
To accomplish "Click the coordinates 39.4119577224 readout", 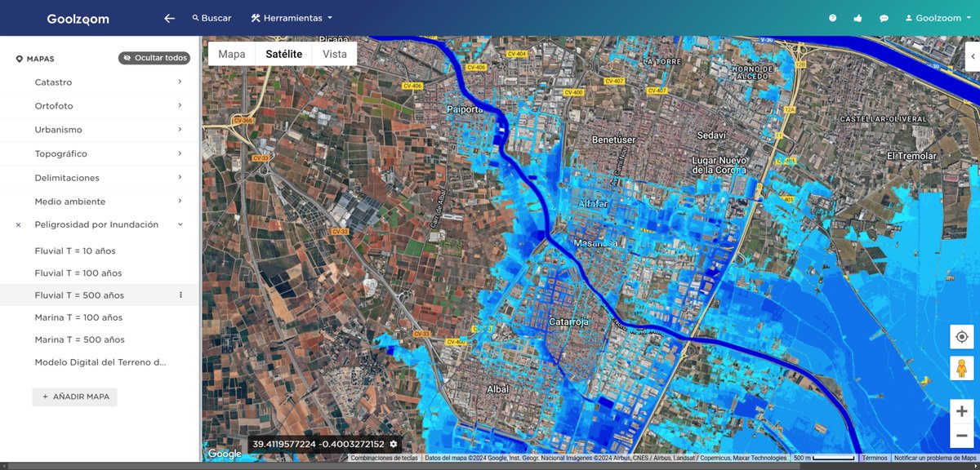I will coord(318,444).
